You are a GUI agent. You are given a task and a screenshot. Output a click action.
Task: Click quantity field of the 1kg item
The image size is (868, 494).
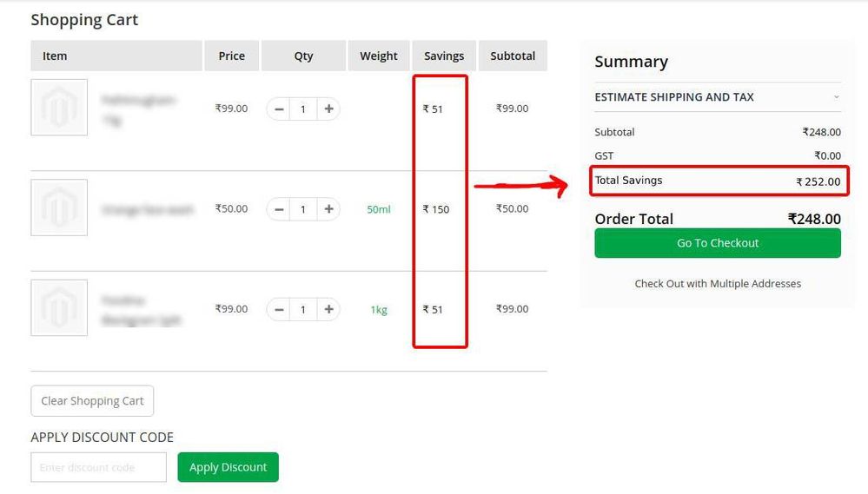pos(303,309)
